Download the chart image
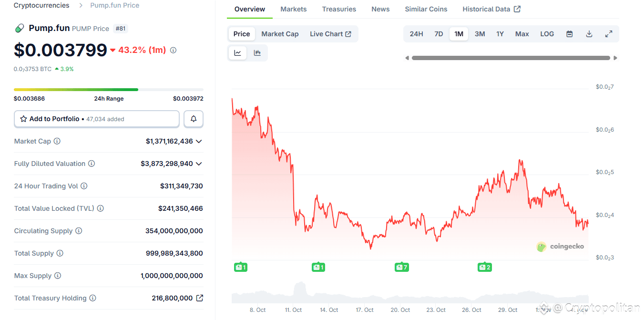644x320 pixels. pos(589,34)
